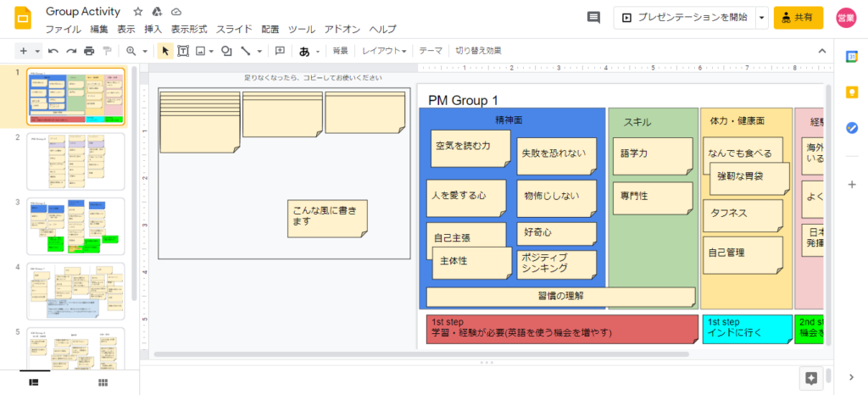Expand input tools dropdown arrow
Image resolution: width=868 pixels, height=395 pixels.
point(318,51)
